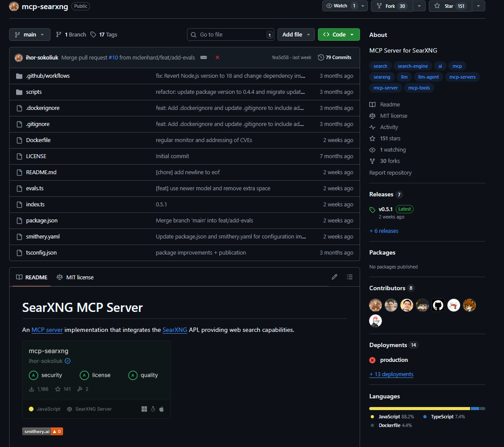Viewport: 504px width, 447px height.
Task: Click the Fork button
Action: click(x=392, y=6)
